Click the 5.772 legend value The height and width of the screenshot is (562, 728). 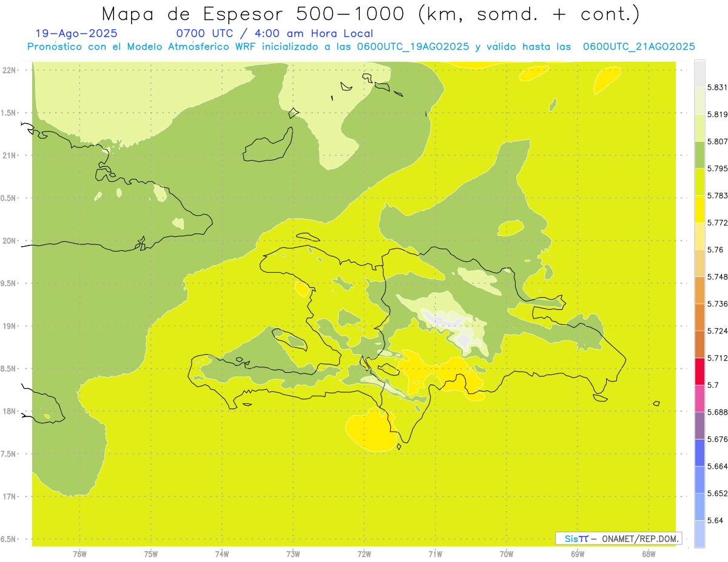pyautogui.click(x=717, y=223)
